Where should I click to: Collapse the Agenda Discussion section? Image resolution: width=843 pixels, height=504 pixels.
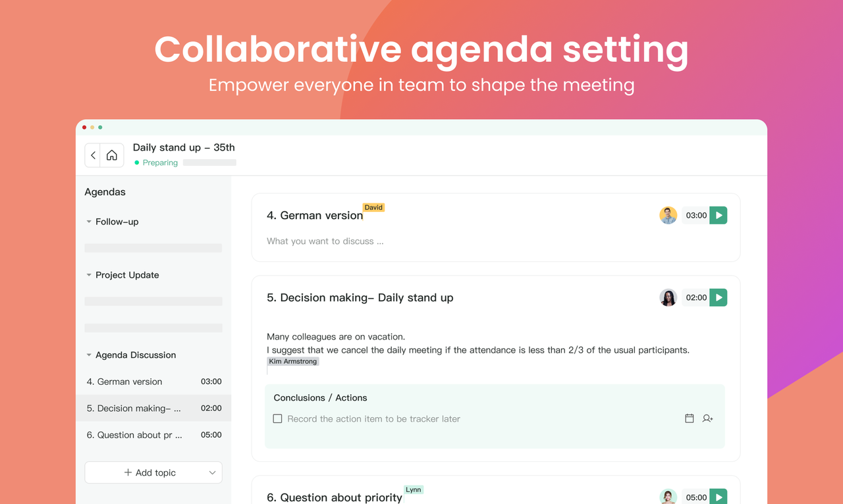pyautogui.click(x=89, y=355)
